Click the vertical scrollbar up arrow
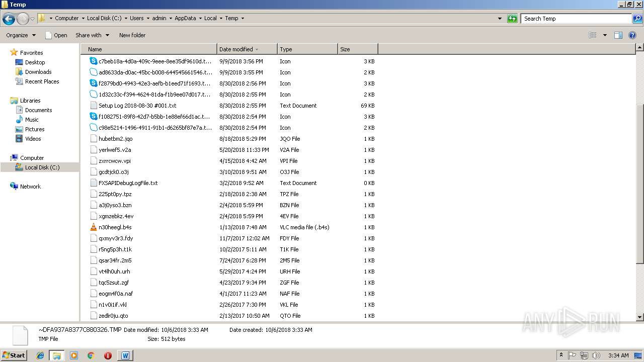644x362 pixels. click(x=640, y=48)
